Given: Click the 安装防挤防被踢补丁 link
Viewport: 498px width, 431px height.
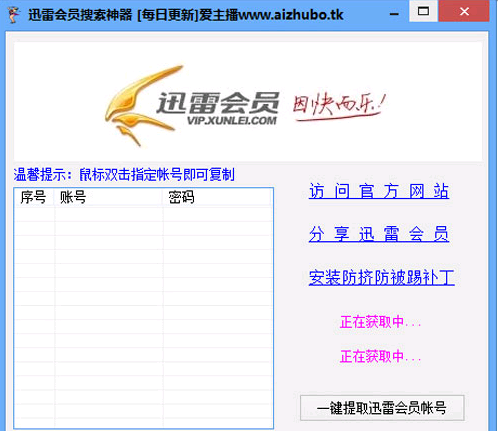Looking at the screenshot, I should pyautogui.click(x=381, y=277).
